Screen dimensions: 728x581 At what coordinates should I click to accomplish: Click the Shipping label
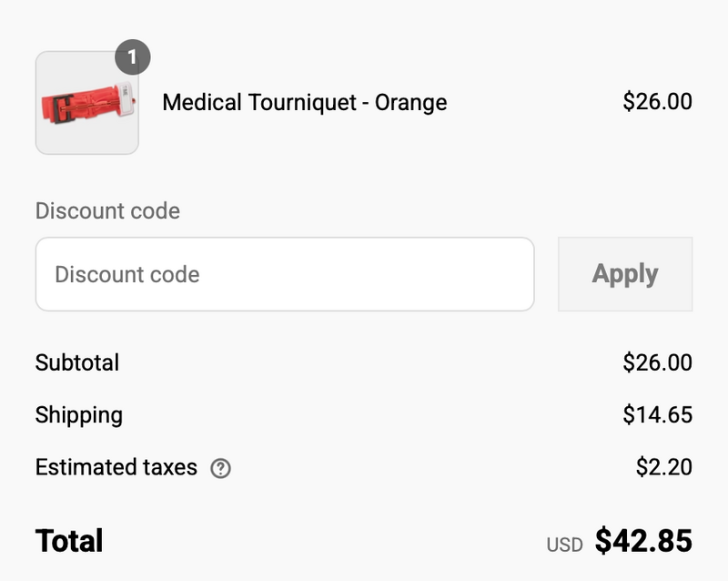79,415
